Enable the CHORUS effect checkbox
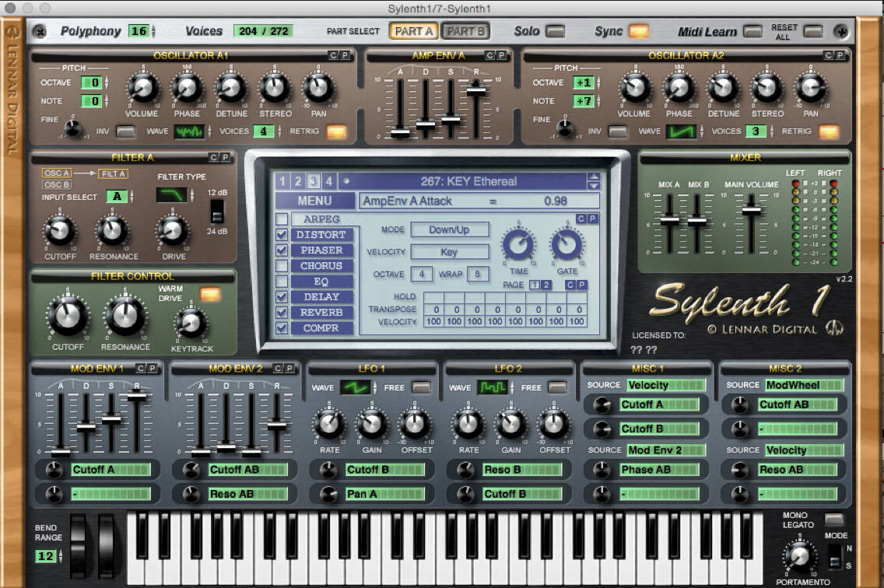Image resolution: width=884 pixels, height=588 pixels. (282, 265)
